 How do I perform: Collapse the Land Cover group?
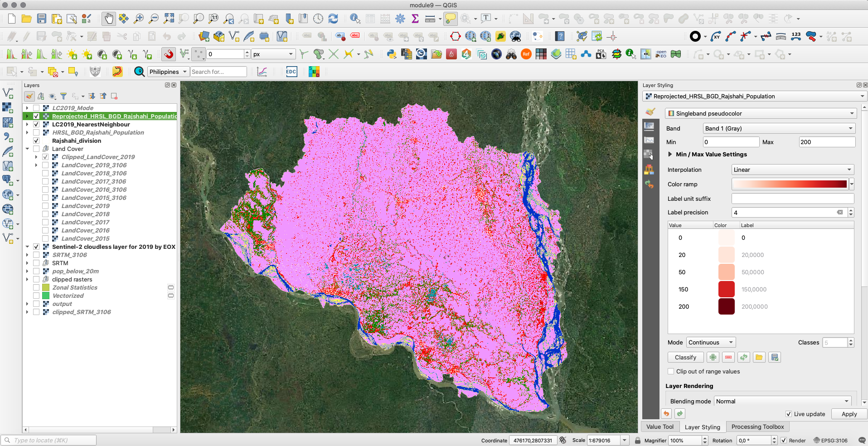pos(27,149)
